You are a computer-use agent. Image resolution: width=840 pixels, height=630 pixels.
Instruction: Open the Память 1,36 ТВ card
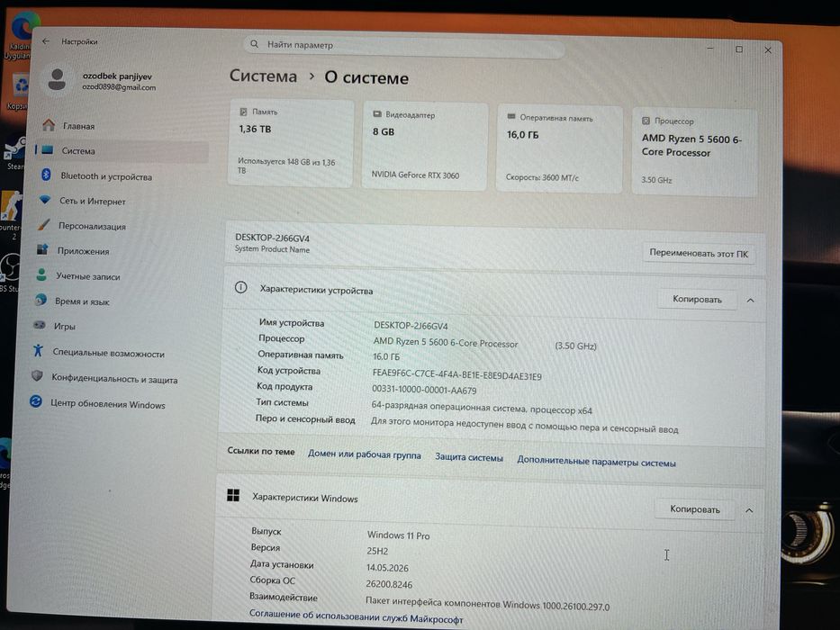pos(291,143)
